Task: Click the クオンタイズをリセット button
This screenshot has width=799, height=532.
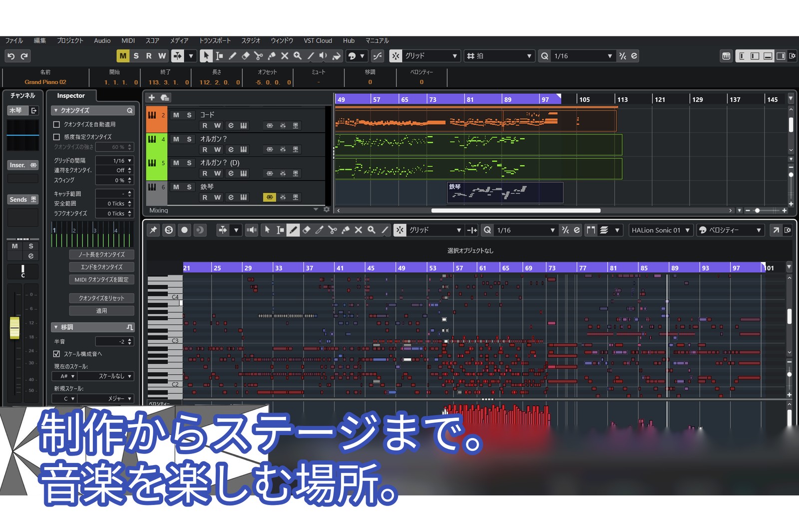Action: coord(101,298)
